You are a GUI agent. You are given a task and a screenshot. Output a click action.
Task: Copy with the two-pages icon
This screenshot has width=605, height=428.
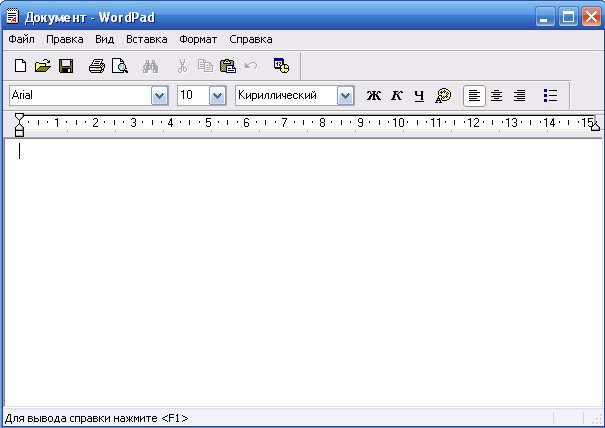tap(205, 66)
